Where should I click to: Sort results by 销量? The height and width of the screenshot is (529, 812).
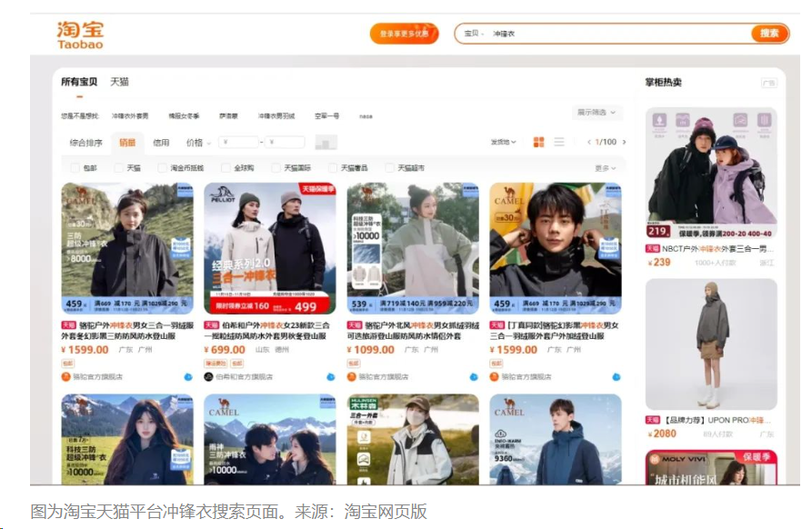tap(127, 143)
